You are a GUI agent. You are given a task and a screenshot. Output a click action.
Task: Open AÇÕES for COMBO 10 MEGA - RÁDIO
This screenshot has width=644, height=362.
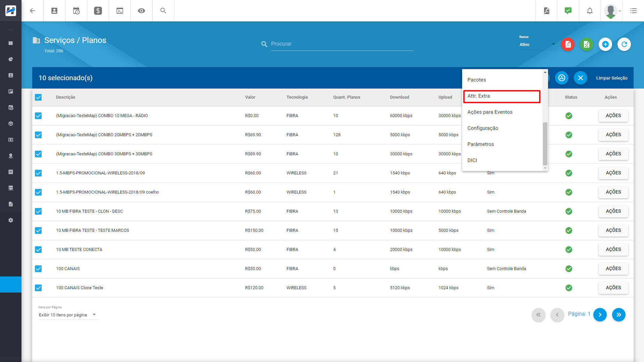tap(613, 116)
